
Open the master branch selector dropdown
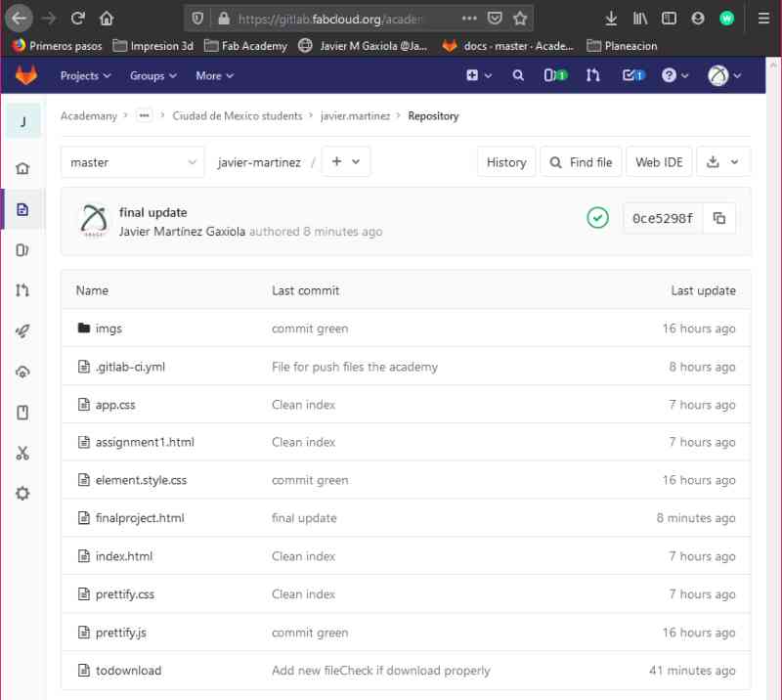[x=133, y=162]
